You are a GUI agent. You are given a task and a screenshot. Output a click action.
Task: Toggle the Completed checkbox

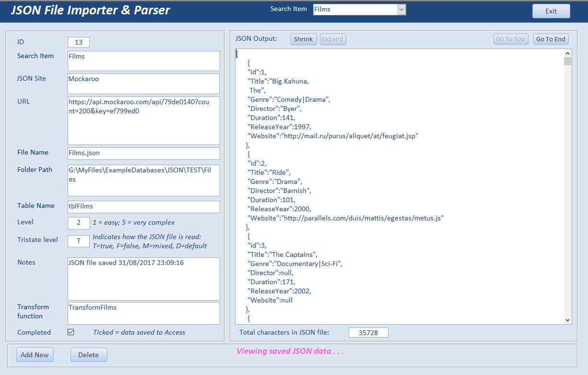point(71,332)
